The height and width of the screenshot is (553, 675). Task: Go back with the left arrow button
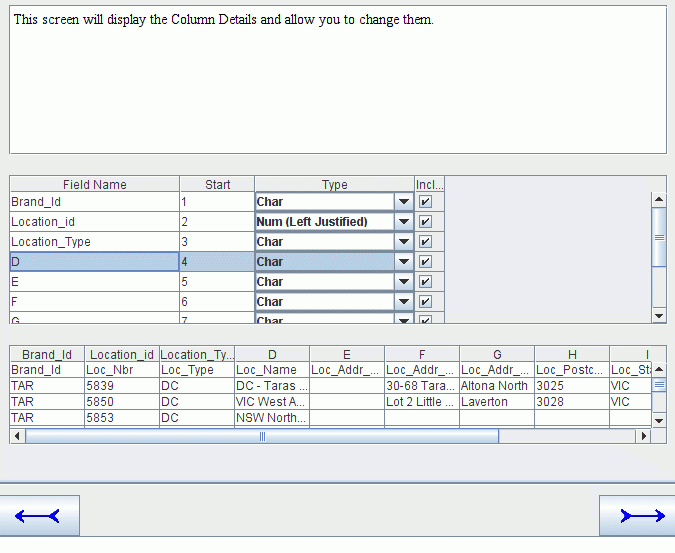coord(39,515)
